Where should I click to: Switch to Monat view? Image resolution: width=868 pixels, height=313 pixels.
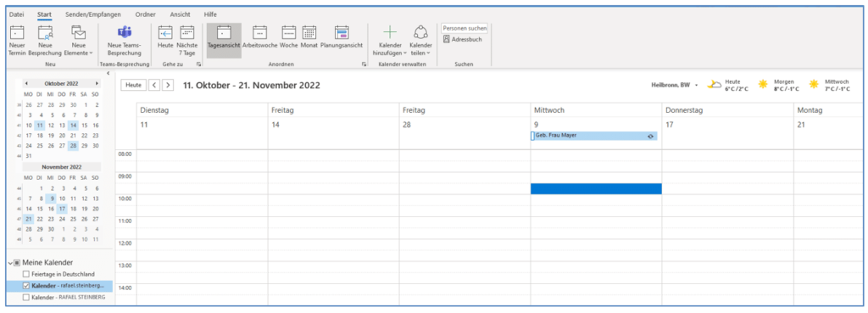[309, 37]
